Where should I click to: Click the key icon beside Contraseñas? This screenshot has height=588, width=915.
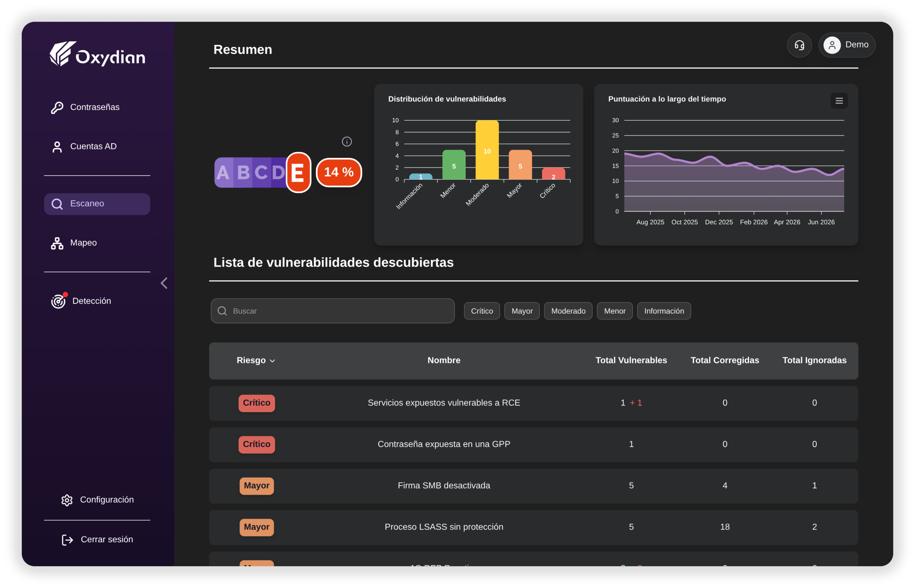click(57, 108)
